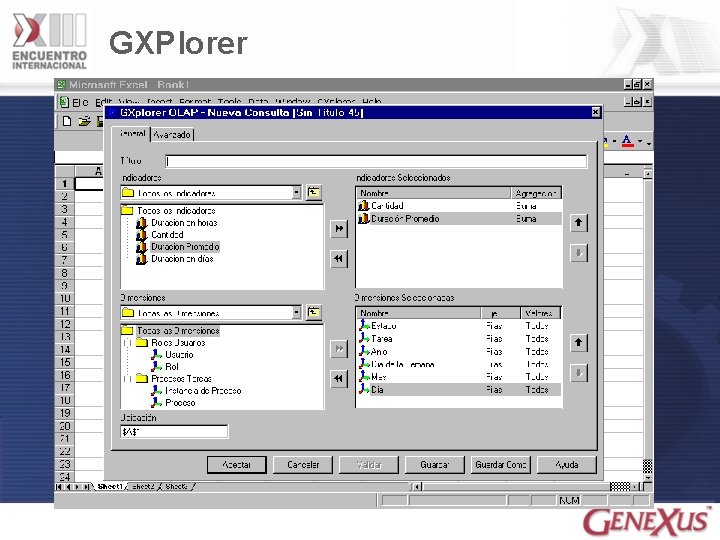
Task: Open the Dimensiones folder dropdown
Action: tap(297, 313)
